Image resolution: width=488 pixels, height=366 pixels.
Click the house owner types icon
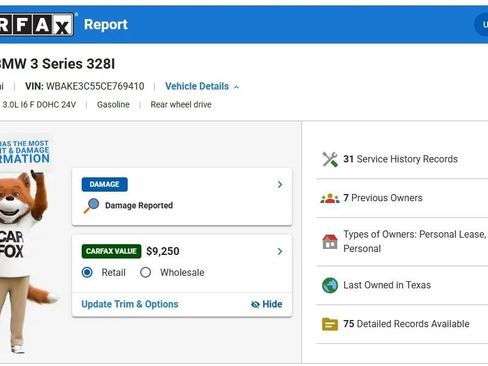[330, 242]
